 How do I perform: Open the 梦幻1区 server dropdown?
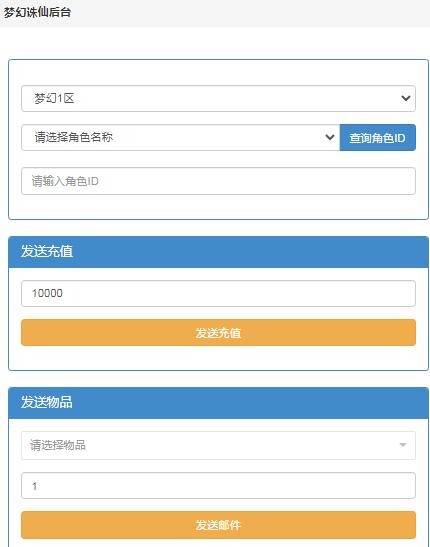pos(218,98)
